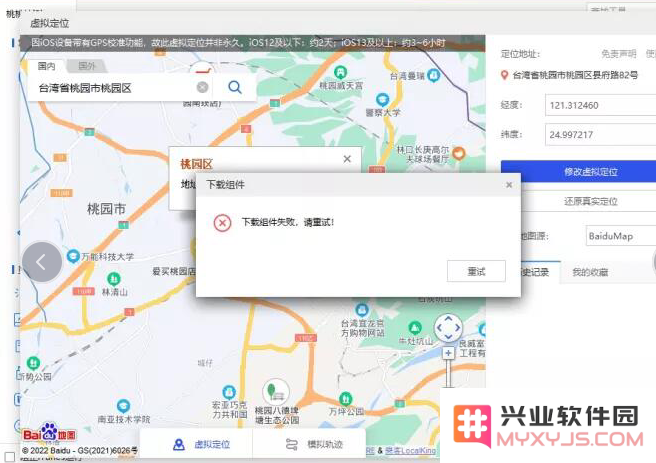Click the 桃园八德埤塘生态公园 marker
This screenshot has width=656, height=463.
(276, 392)
